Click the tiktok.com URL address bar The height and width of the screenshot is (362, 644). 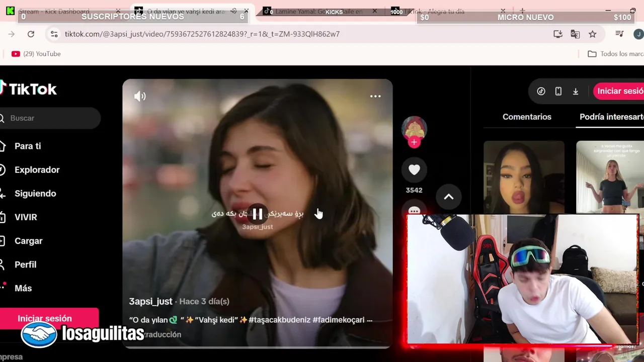tap(202, 34)
